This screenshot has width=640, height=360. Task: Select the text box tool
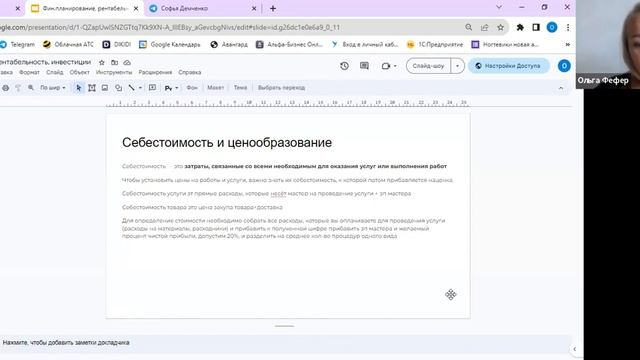point(92,88)
